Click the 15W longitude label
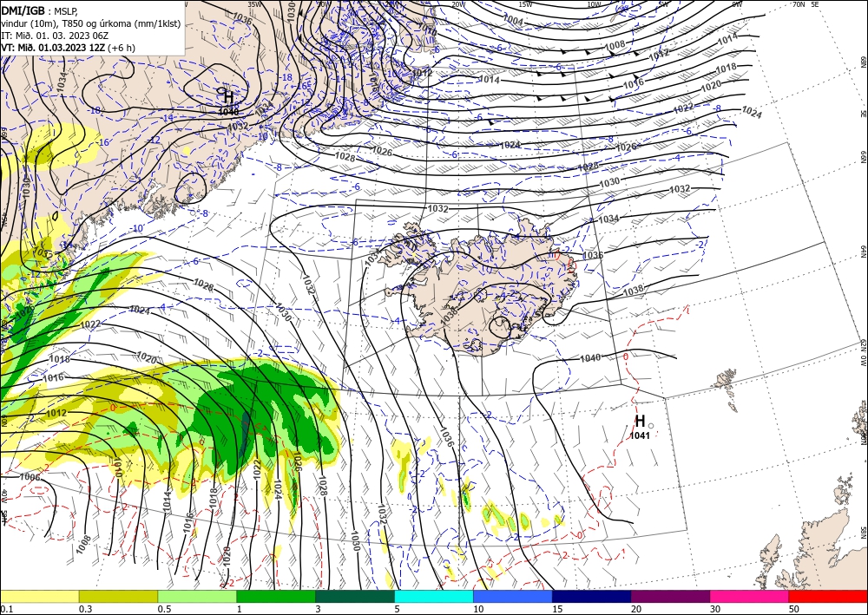This screenshot has height=615, width=868. [526, 4]
